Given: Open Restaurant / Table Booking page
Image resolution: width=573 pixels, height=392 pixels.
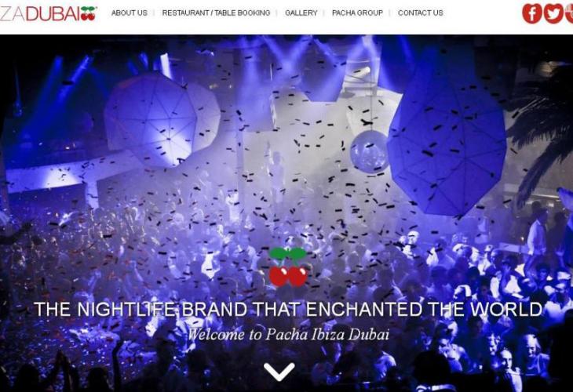Looking at the screenshot, I should [216, 13].
